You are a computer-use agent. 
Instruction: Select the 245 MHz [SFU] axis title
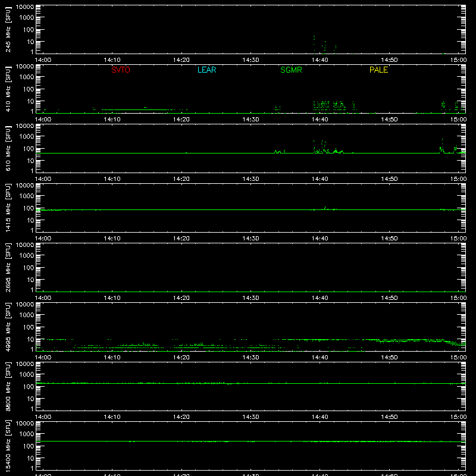pos(8,29)
